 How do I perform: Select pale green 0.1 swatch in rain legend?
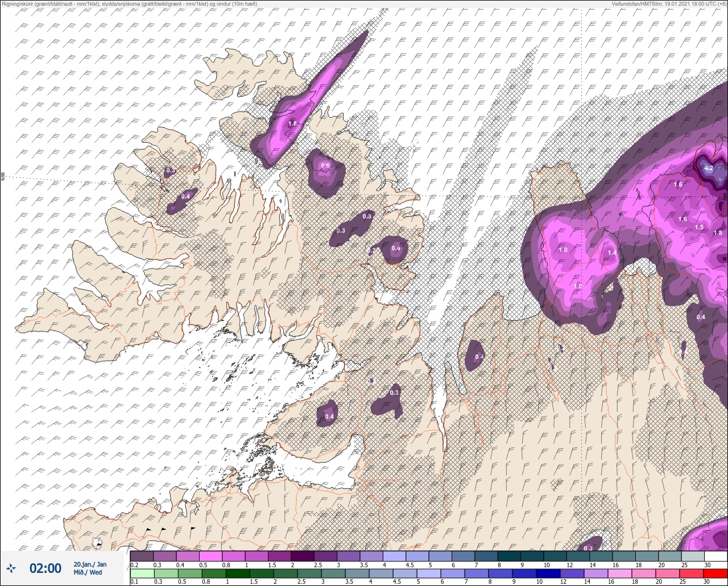[x=142, y=572]
